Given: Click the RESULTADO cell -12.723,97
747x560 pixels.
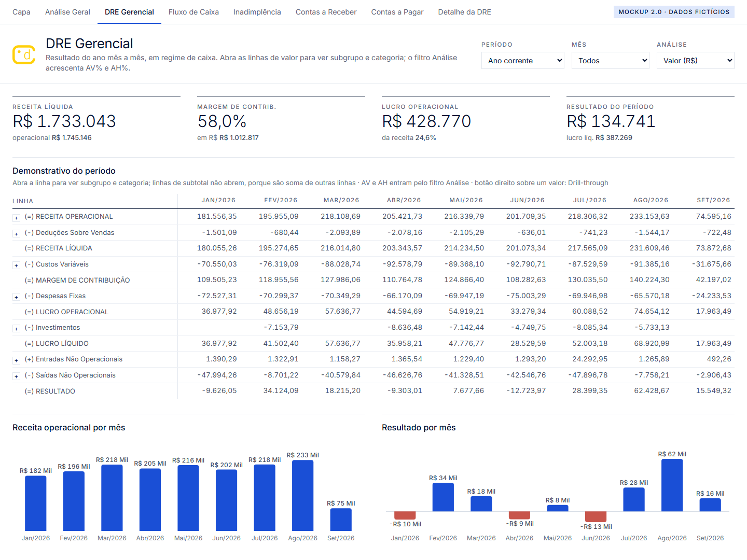Looking at the screenshot, I should pyautogui.click(x=526, y=390).
